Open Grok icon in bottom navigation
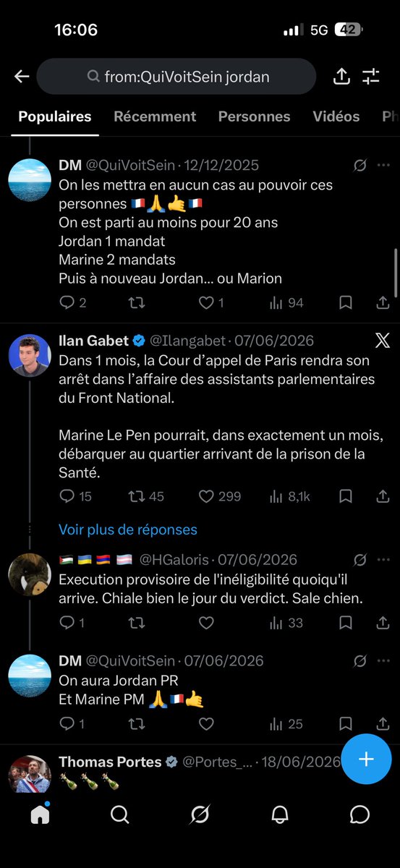The width and height of the screenshot is (400, 868). coord(200,815)
